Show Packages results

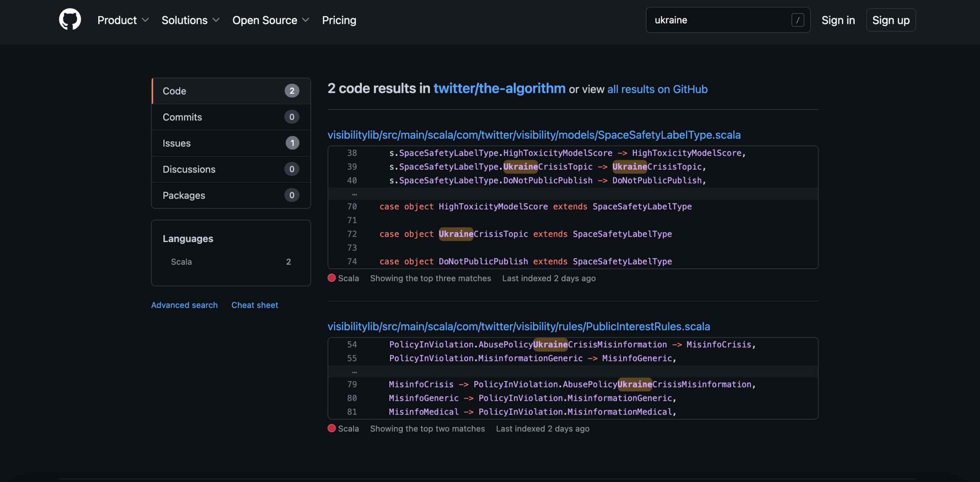tap(231, 195)
